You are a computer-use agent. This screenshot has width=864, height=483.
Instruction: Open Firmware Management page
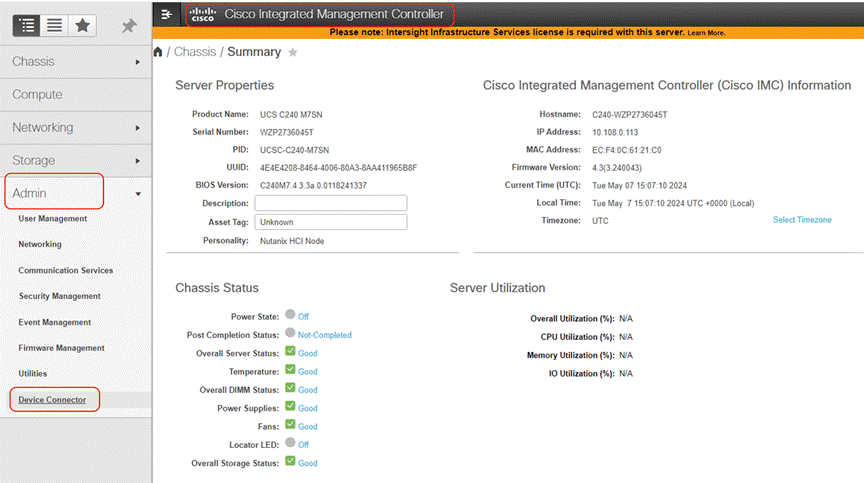[61, 348]
